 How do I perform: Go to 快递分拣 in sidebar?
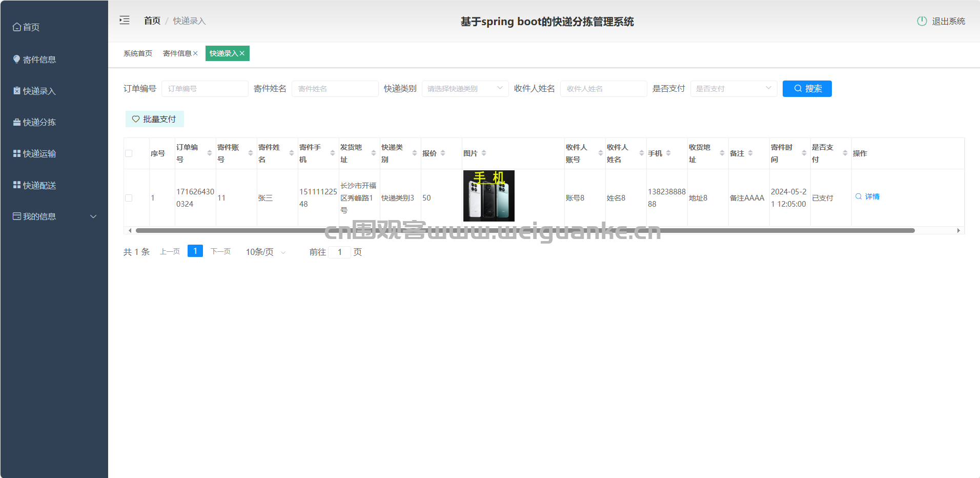[x=39, y=122]
